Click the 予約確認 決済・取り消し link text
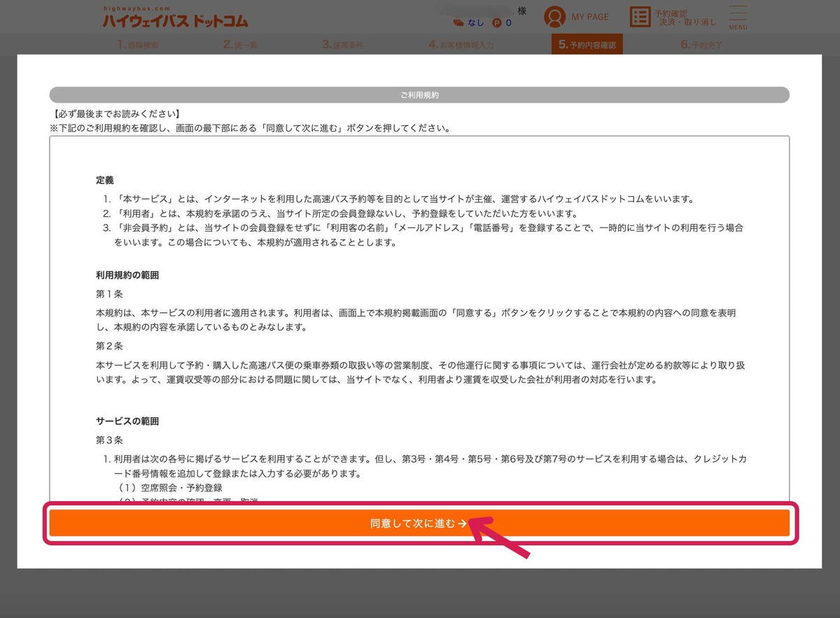The height and width of the screenshot is (618, 840). (685, 17)
